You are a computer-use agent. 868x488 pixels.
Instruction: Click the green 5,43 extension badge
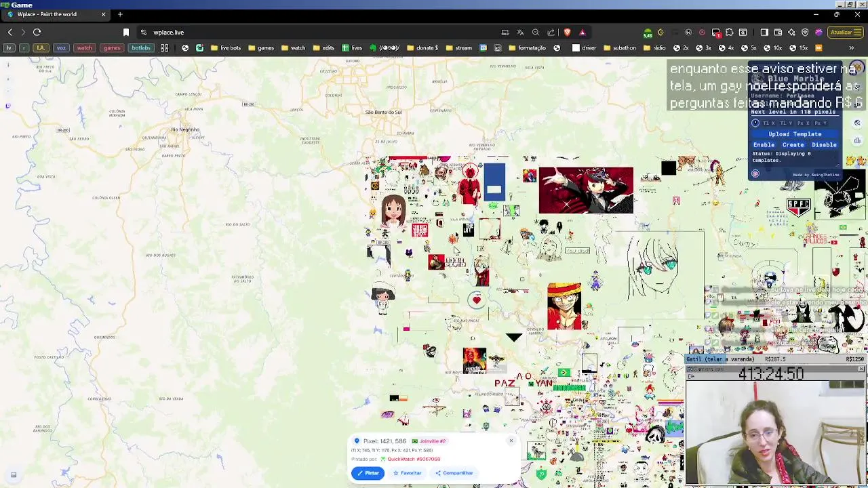(x=648, y=32)
